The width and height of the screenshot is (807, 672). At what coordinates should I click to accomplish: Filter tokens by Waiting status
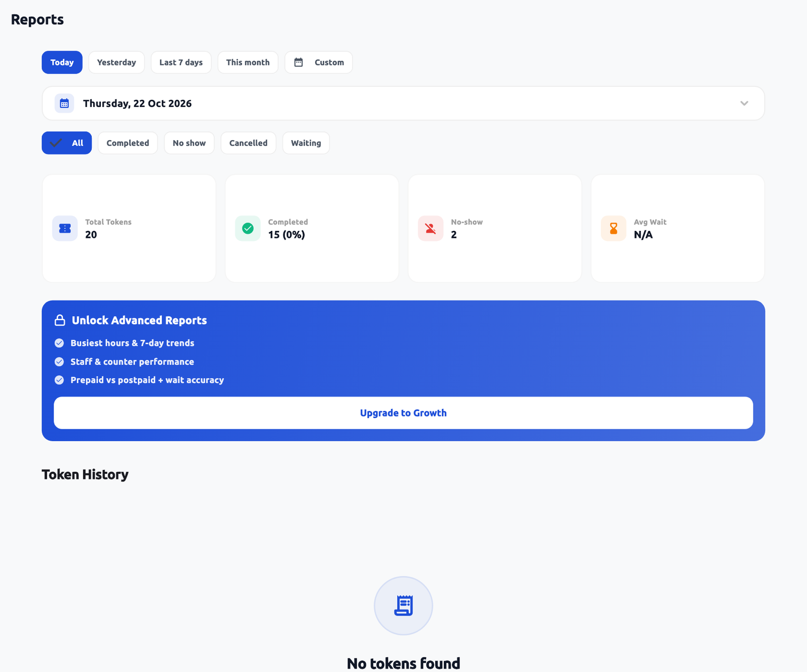tap(306, 143)
